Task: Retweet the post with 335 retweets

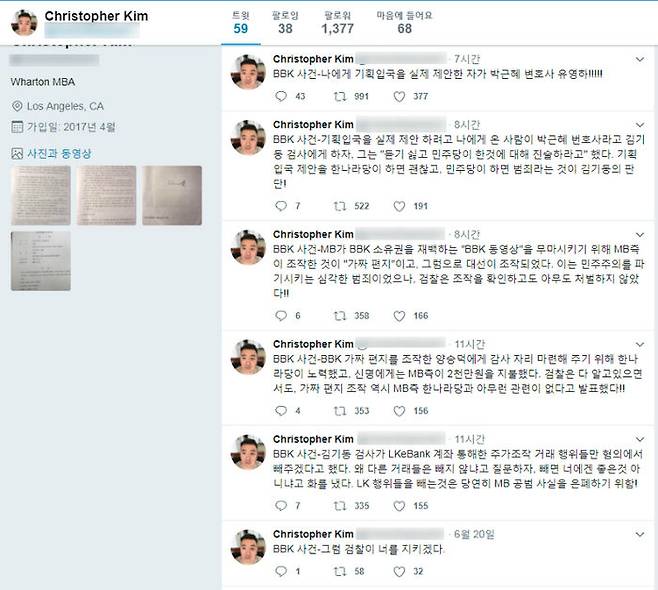Action: pyautogui.click(x=340, y=506)
